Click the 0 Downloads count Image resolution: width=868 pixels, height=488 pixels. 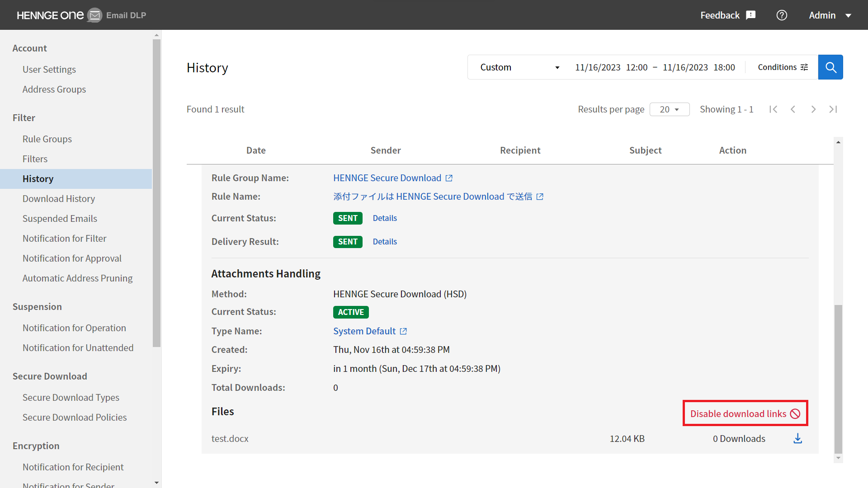(739, 439)
